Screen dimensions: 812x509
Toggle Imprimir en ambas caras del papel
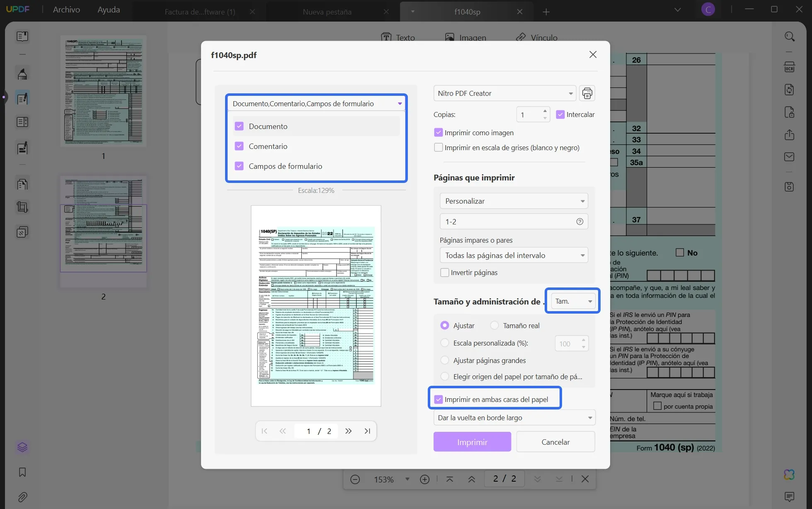click(438, 399)
